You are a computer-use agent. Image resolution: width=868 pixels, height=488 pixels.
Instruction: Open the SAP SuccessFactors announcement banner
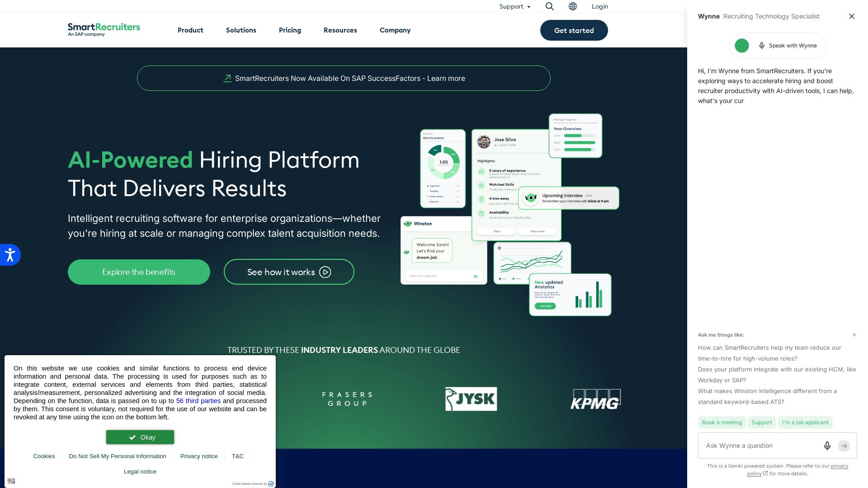click(x=344, y=78)
